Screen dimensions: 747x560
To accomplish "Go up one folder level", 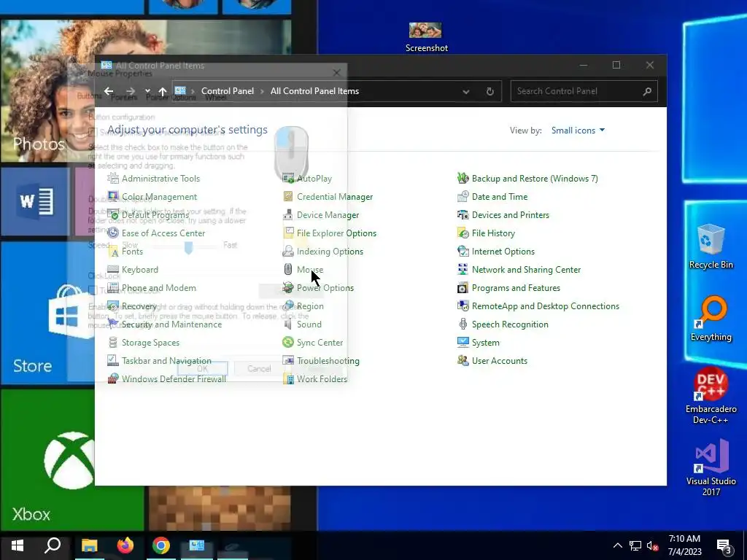I will pyautogui.click(x=163, y=91).
